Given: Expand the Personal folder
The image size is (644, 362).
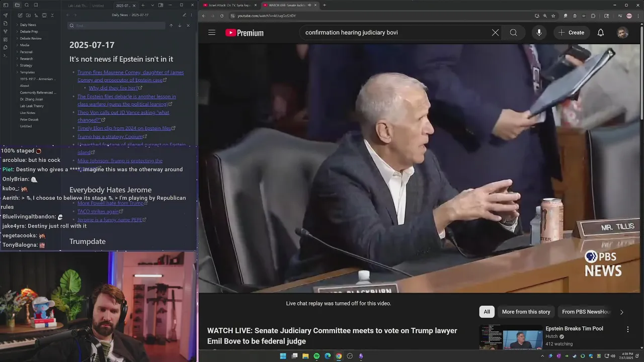Looking at the screenshot, I should [x=26, y=52].
